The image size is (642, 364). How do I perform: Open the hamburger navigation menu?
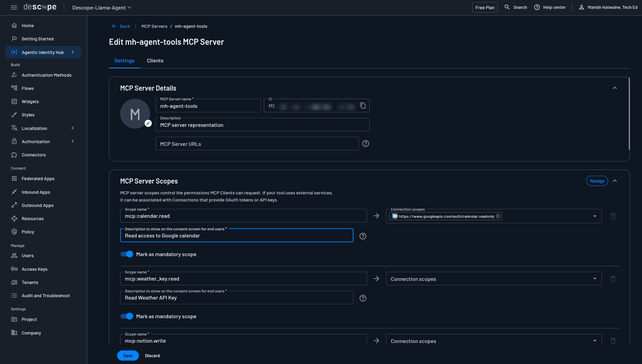click(x=14, y=7)
